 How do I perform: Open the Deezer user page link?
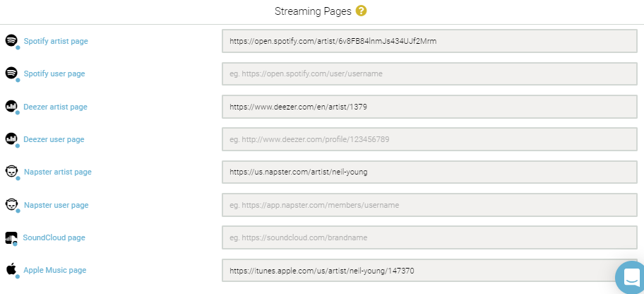(54, 139)
